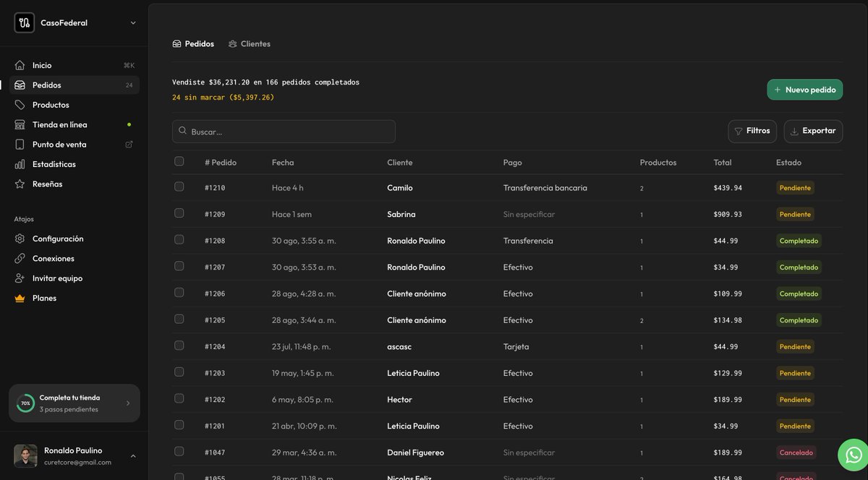Viewport: 868px width, 480px height.
Task: Check the box for order #1205
Action: pyautogui.click(x=179, y=319)
